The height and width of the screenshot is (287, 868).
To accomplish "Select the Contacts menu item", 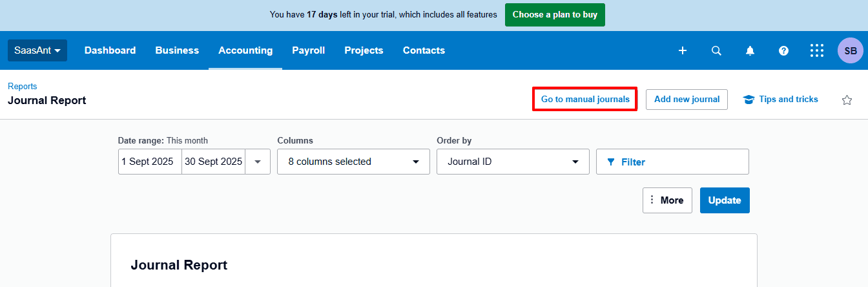I will click(424, 50).
